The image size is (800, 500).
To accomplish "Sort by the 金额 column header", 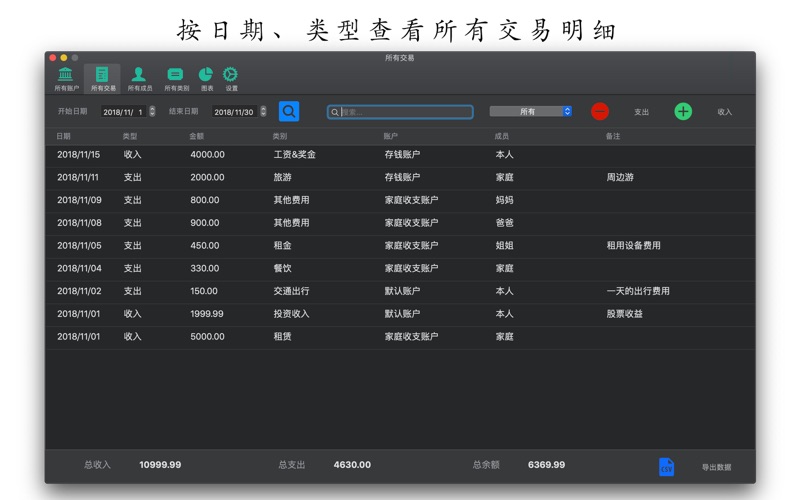I will click(x=196, y=136).
